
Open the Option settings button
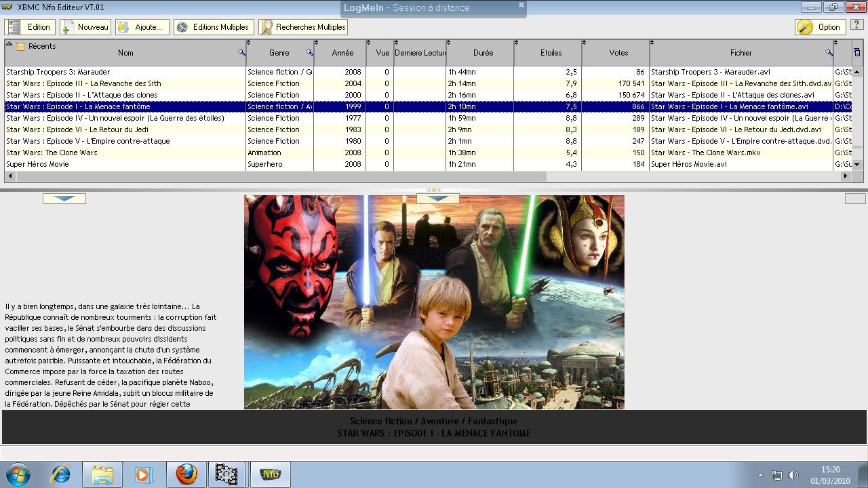coord(820,27)
